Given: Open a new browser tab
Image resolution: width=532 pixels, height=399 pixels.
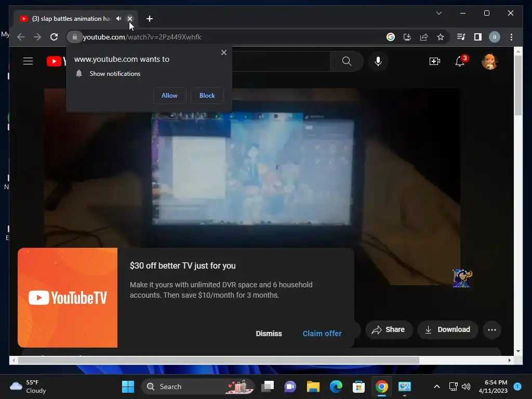Looking at the screenshot, I should [149, 19].
